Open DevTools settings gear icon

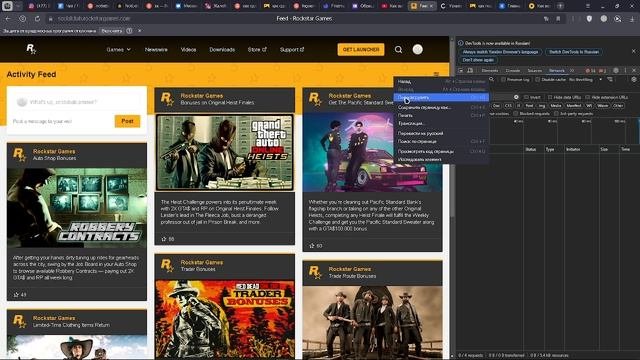tap(616, 70)
